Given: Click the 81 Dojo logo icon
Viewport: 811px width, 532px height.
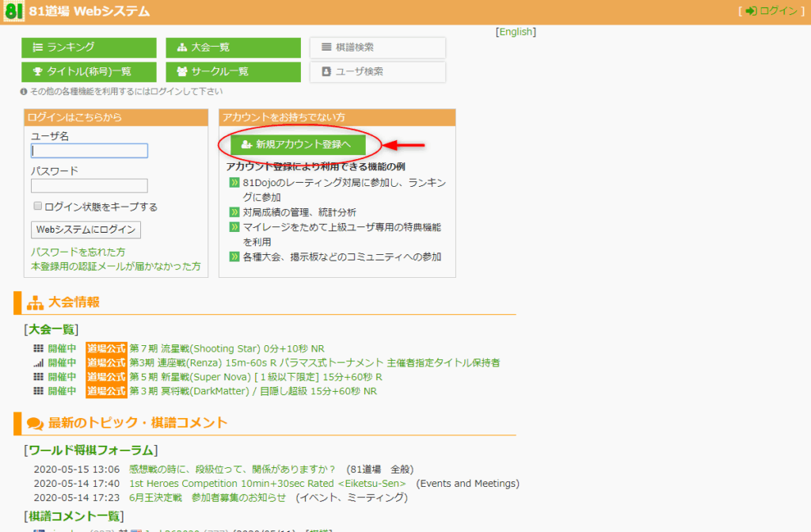Looking at the screenshot, I should click(13, 11).
